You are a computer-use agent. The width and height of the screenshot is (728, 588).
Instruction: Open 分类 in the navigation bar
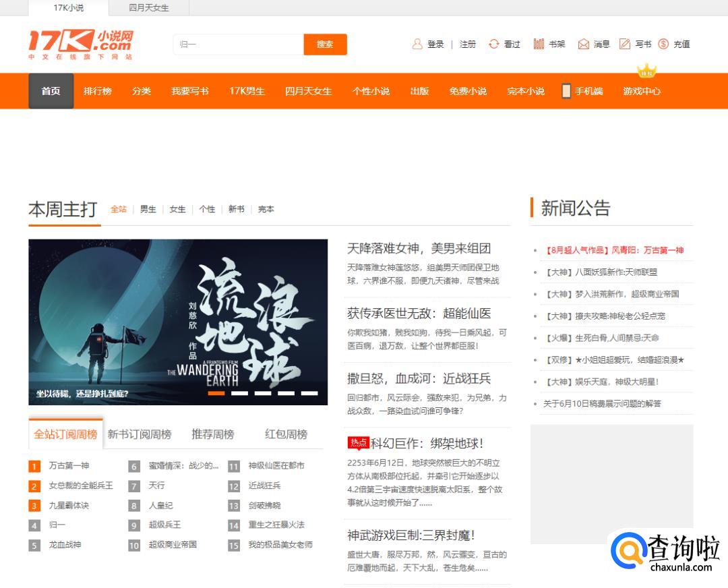click(142, 91)
